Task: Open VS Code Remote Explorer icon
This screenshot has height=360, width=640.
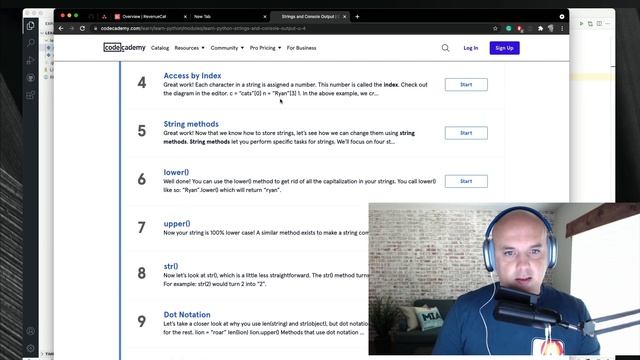Action: point(31,78)
